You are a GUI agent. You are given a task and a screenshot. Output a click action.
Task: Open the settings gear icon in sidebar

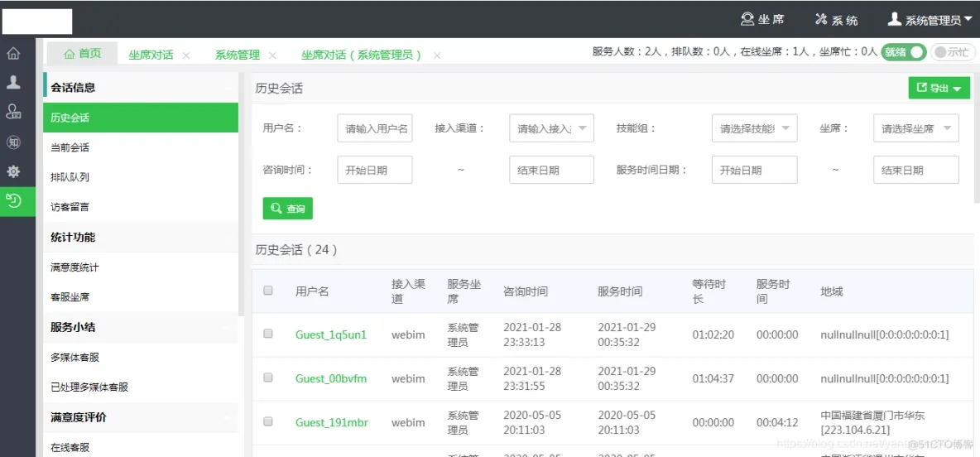(x=13, y=171)
